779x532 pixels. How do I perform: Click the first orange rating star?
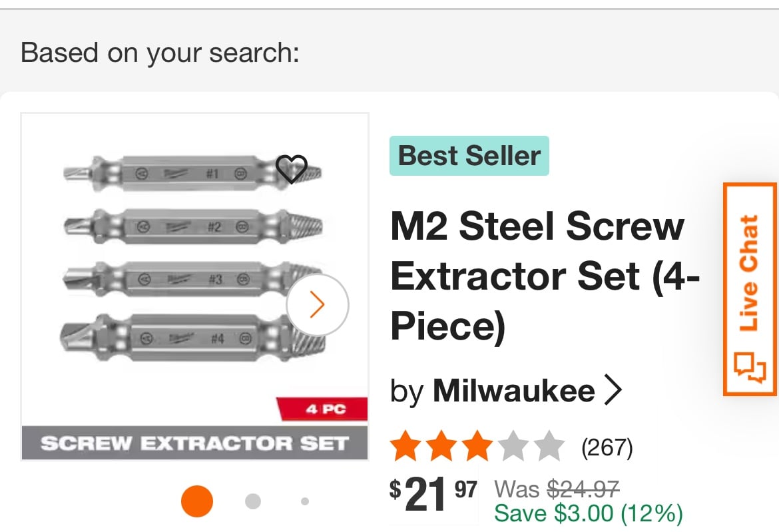(x=403, y=447)
